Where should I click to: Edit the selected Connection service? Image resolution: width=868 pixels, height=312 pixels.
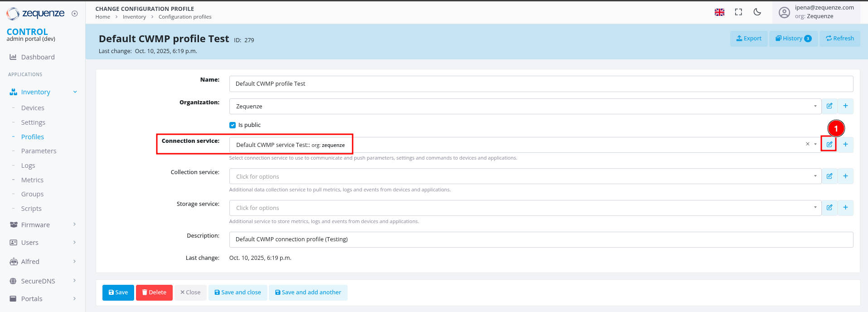click(829, 145)
